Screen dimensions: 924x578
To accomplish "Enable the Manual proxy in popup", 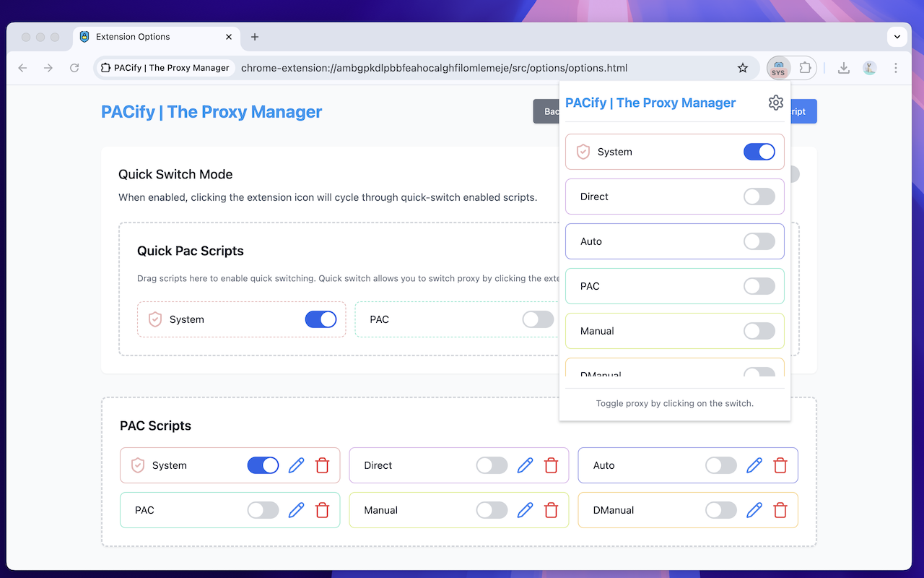I will 759,331.
